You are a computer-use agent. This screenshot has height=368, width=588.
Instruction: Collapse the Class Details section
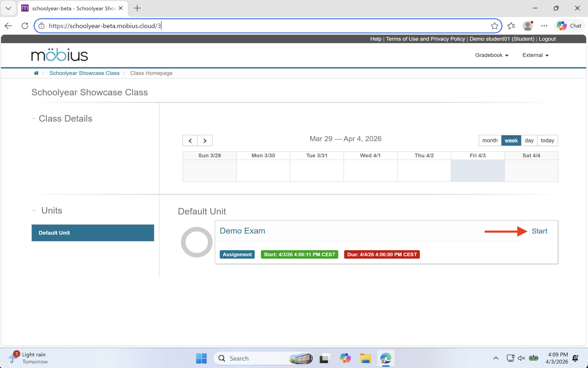[x=34, y=119]
